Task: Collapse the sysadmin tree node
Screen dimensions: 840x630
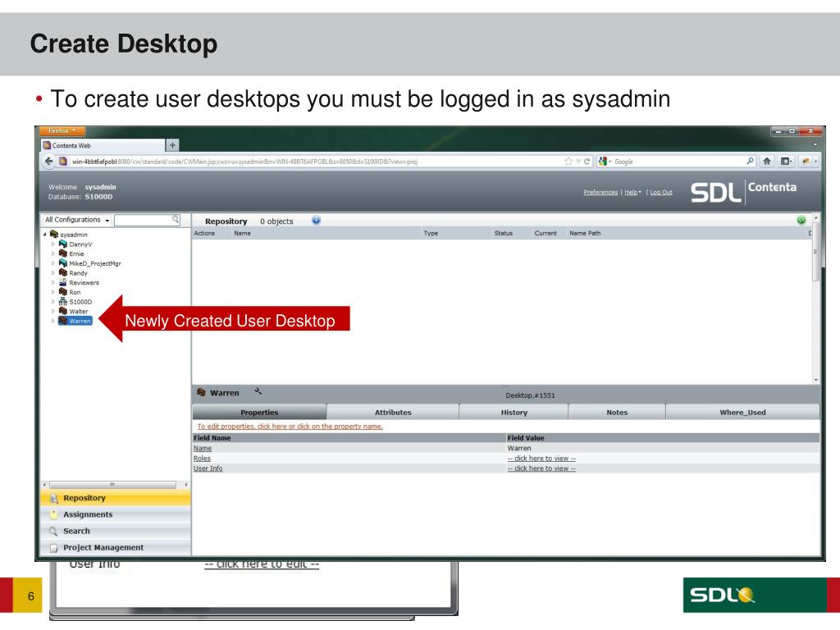Action: (44, 235)
